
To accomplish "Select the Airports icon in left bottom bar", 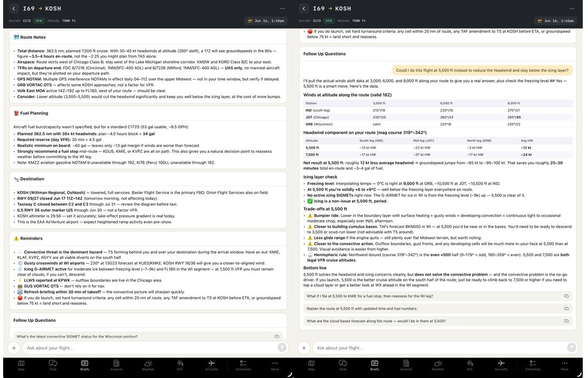I will pos(116,365).
